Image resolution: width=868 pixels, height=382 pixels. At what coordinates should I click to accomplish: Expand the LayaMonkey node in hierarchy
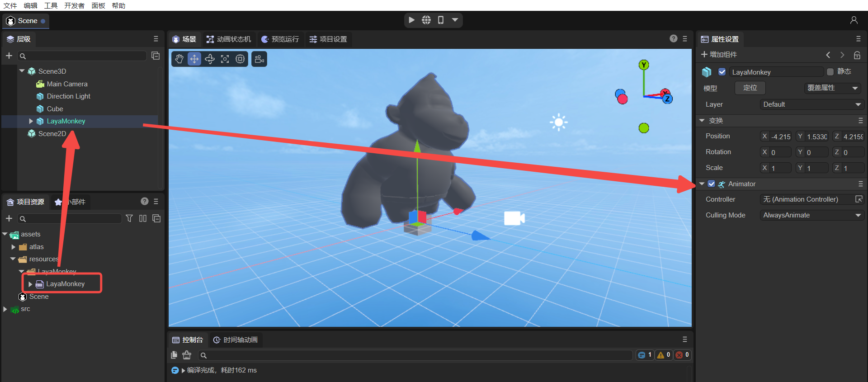[x=31, y=121]
